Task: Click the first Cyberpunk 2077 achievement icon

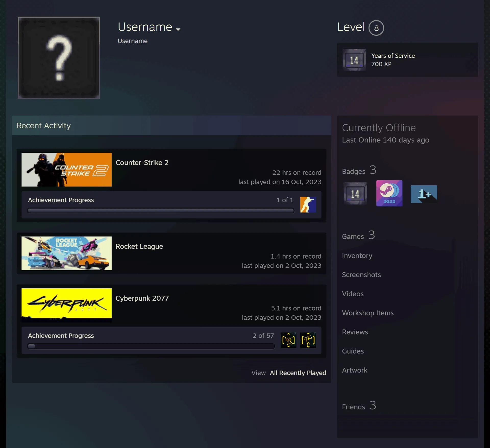Action: click(x=288, y=340)
